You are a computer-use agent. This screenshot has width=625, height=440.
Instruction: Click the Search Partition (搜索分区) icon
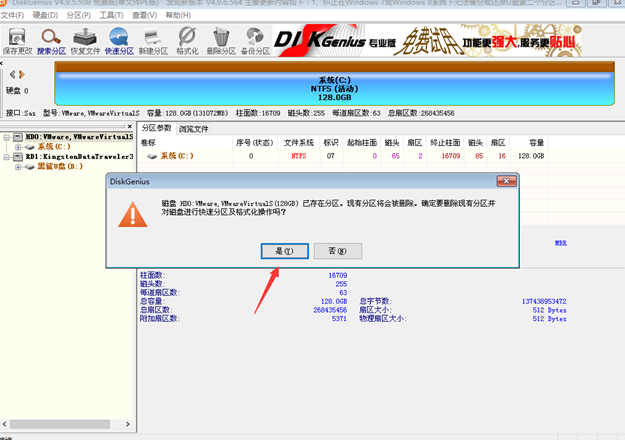(x=51, y=41)
